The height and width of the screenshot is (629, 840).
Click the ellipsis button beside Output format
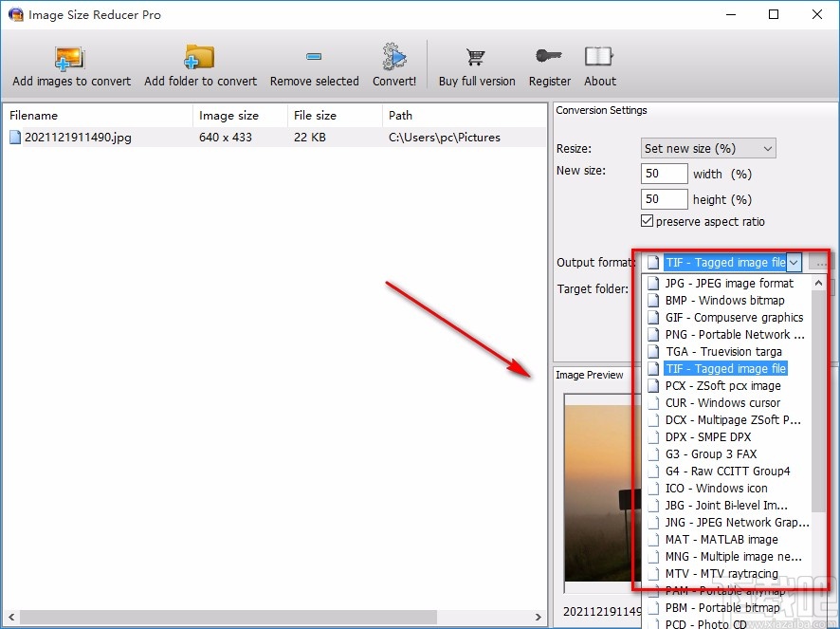[821, 263]
